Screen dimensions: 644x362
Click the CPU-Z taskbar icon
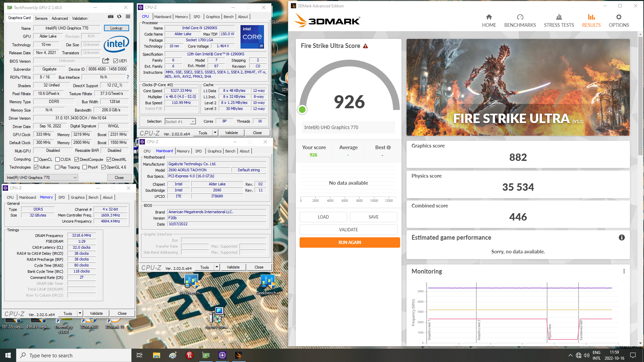(x=222, y=355)
